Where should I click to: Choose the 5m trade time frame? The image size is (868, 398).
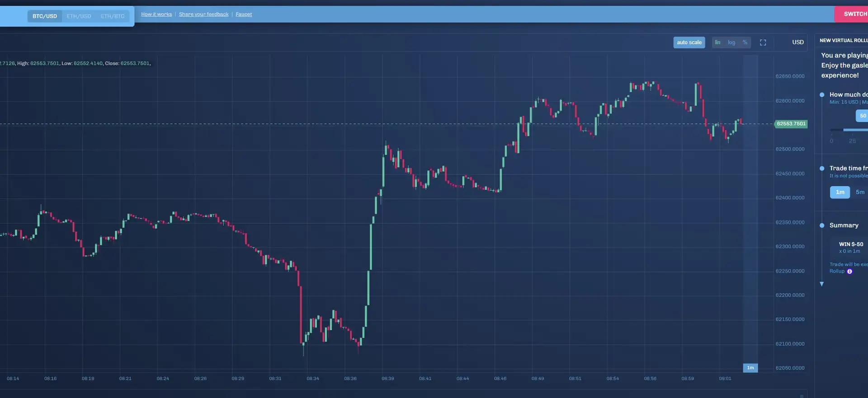tap(860, 192)
